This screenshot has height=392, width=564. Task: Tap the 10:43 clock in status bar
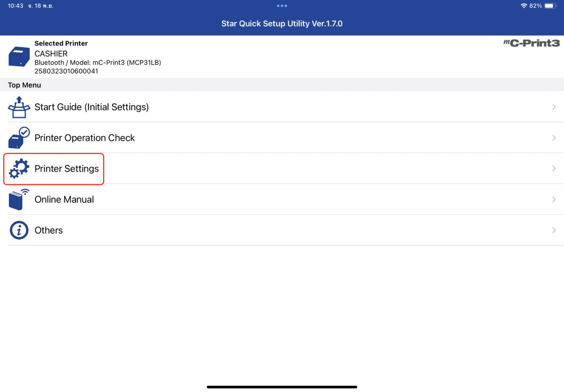click(15, 6)
